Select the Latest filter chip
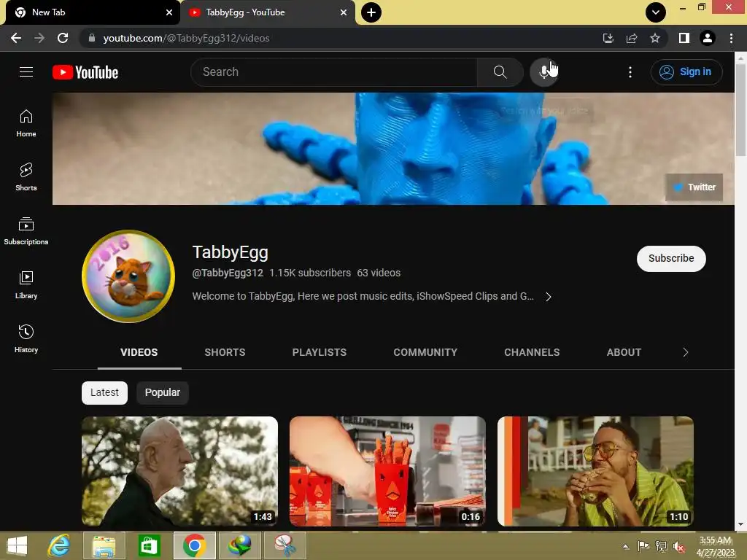 [x=104, y=393]
